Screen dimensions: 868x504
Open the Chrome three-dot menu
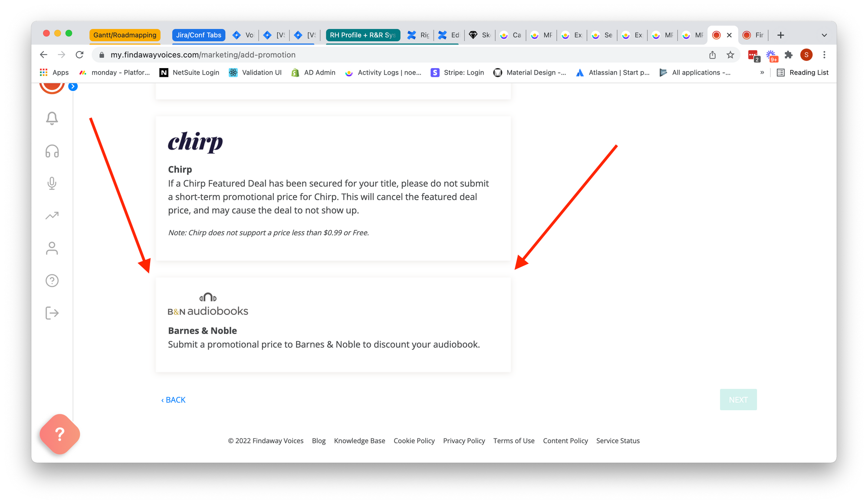[824, 55]
